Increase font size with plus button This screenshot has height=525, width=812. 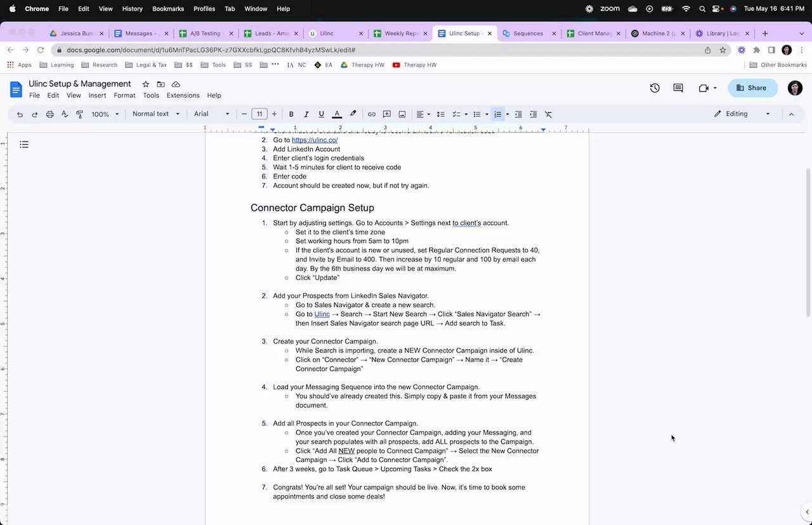[x=274, y=114]
